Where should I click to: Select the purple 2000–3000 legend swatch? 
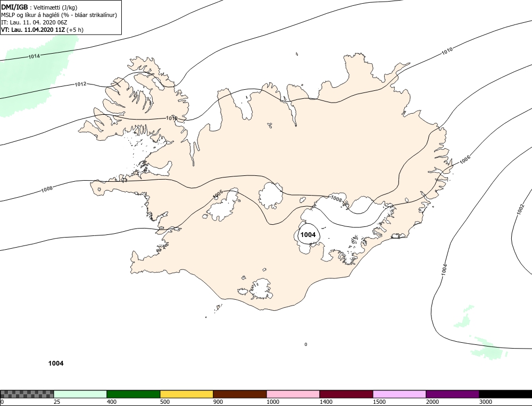tap(452, 394)
